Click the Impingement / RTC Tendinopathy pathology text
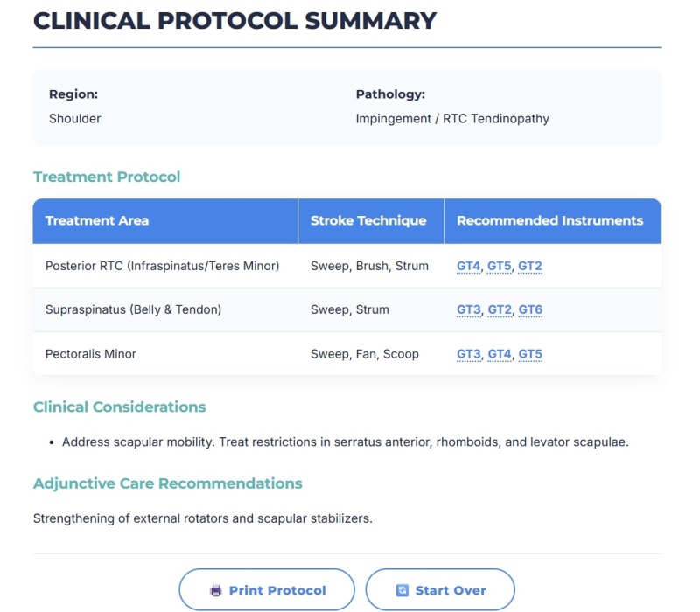 click(452, 119)
